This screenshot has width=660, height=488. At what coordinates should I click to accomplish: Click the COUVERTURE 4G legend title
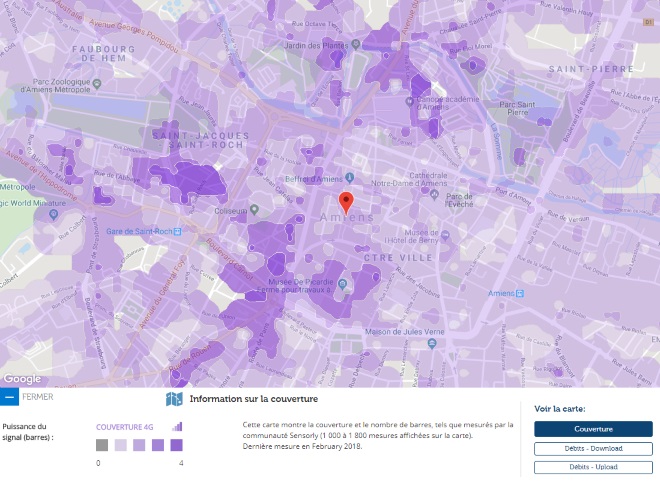125,427
